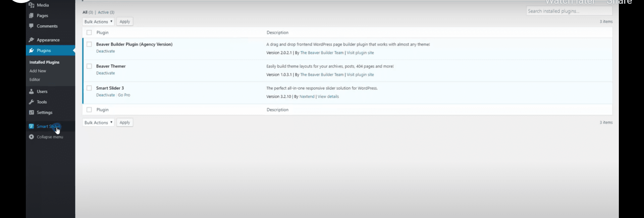Click the bottom 3 items count
This screenshot has width=644, height=218.
point(606,123)
